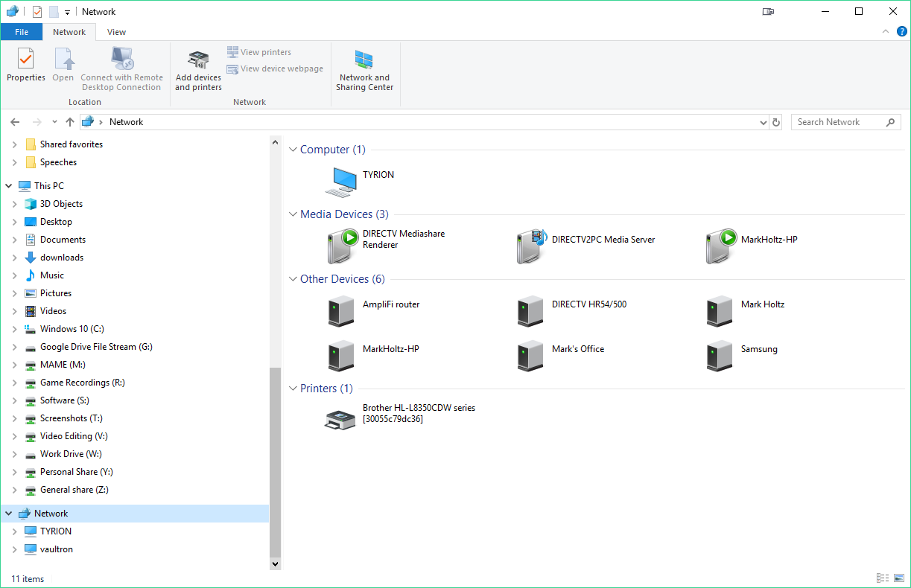Refresh the Network address bar
This screenshot has height=588, width=911.
(x=776, y=122)
